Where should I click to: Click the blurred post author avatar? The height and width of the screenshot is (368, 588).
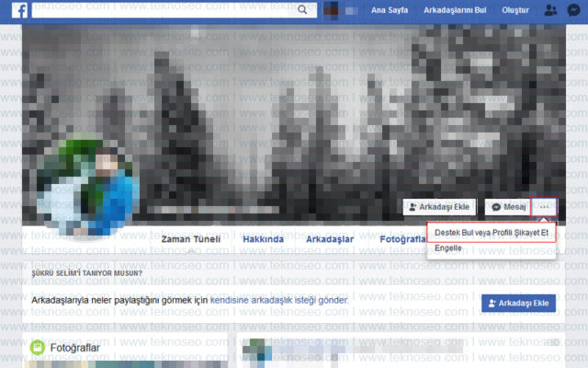tap(257, 351)
